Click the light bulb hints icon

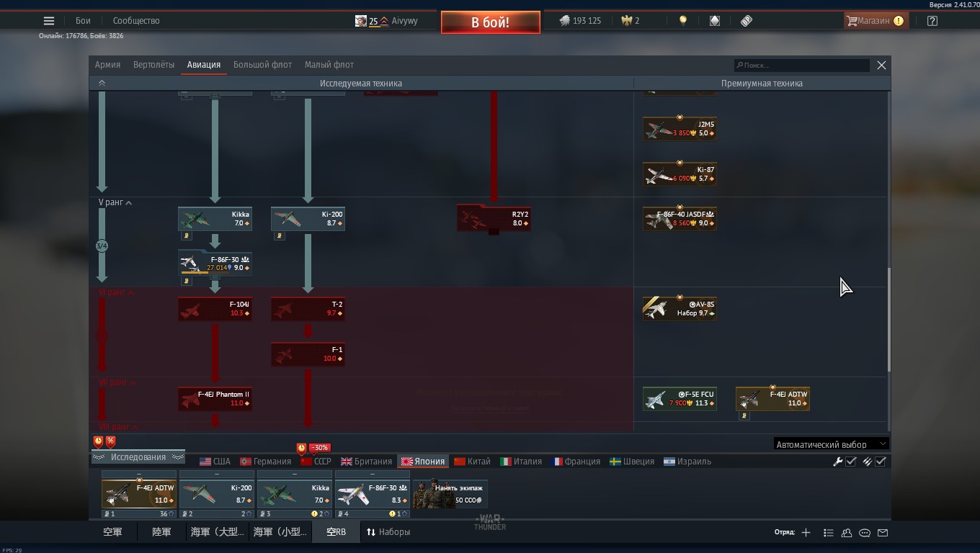[682, 21]
